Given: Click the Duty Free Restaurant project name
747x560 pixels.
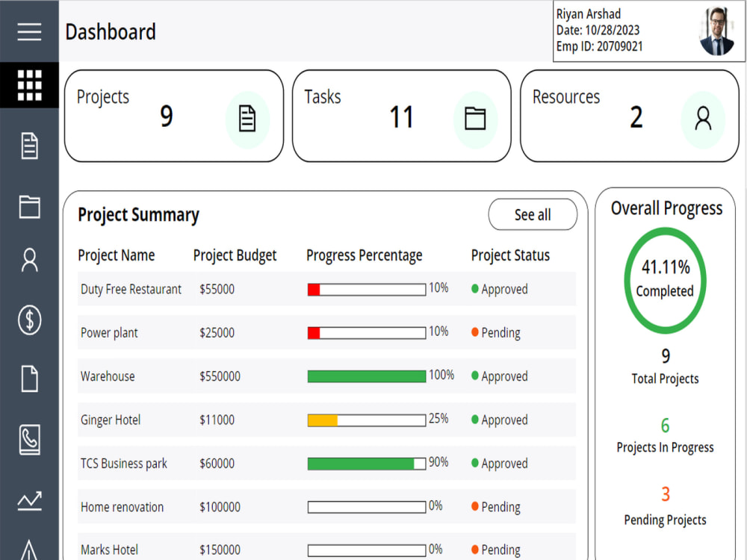Looking at the screenshot, I should [131, 289].
